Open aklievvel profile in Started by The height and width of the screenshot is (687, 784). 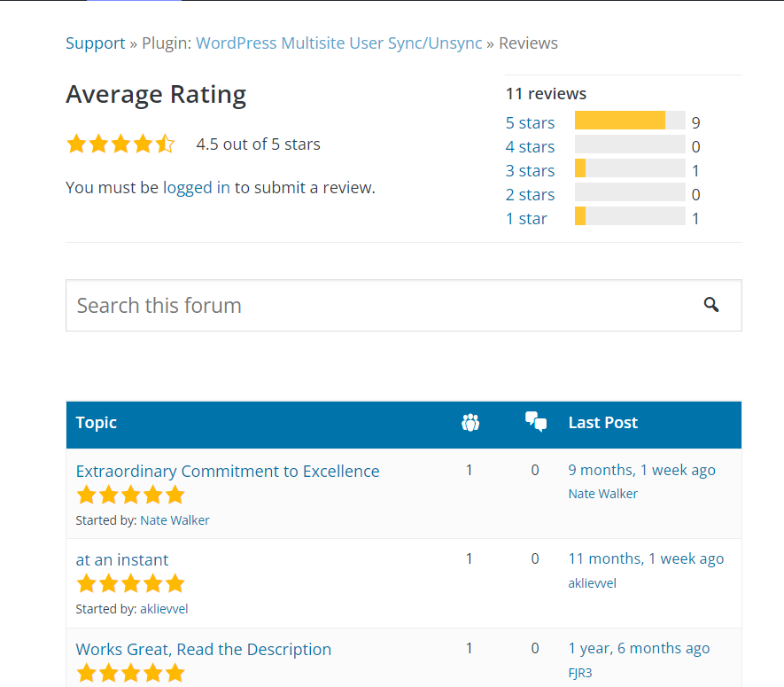164,609
